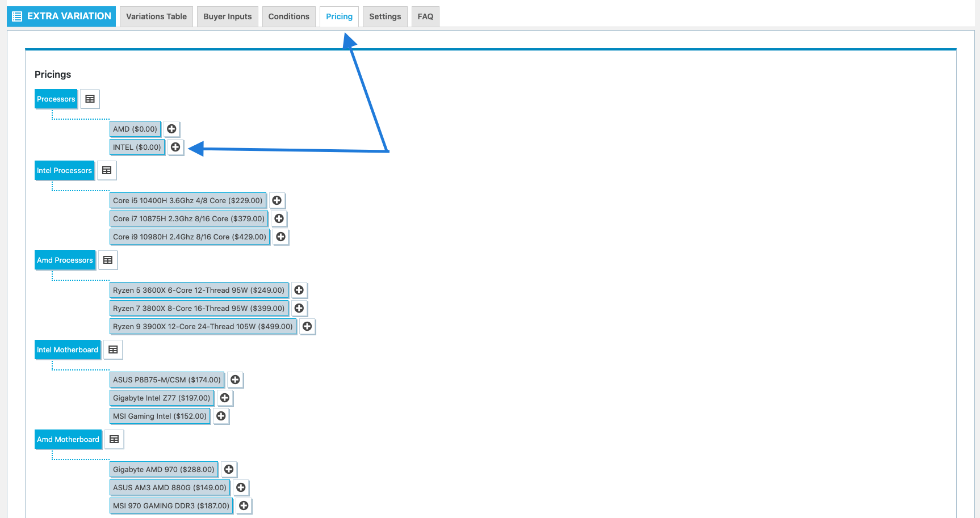The image size is (980, 518).
Task: Select the AMD ($0.00) option
Action: (135, 129)
